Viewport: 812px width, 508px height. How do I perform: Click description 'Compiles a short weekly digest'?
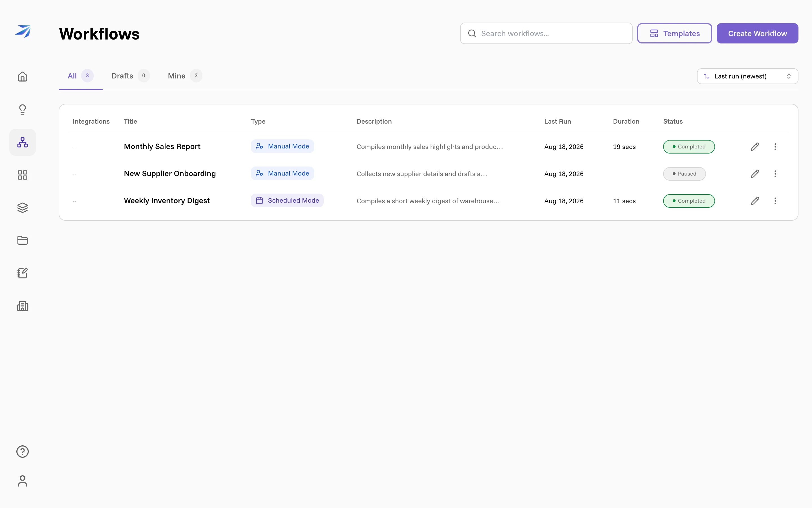[x=428, y=201]
